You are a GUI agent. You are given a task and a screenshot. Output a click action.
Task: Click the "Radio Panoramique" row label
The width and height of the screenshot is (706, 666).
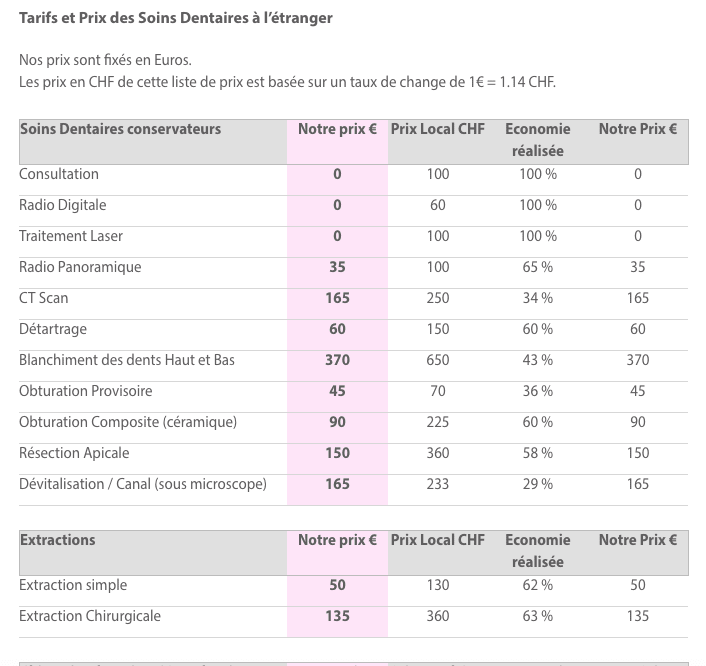pos(80,267)
